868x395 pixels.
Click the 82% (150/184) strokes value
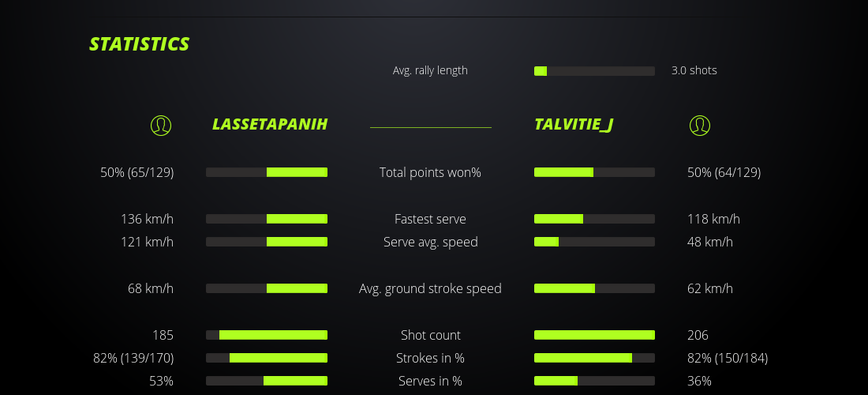(x=728, y=358)
